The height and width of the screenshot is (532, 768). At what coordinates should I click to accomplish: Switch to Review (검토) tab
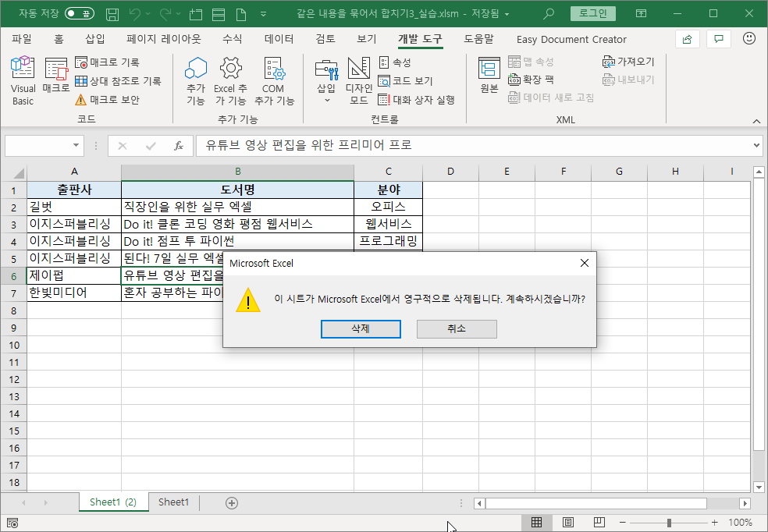[325, 39]
